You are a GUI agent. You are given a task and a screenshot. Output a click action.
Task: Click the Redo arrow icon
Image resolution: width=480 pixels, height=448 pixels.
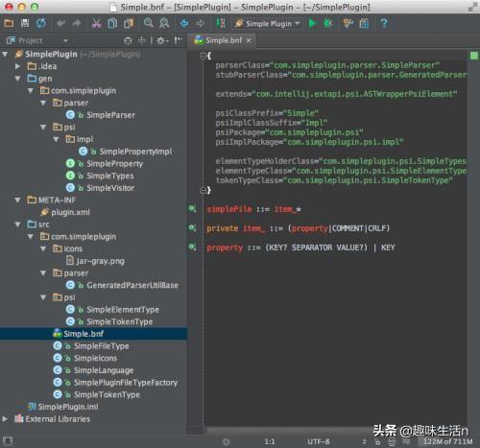point(76,23)
